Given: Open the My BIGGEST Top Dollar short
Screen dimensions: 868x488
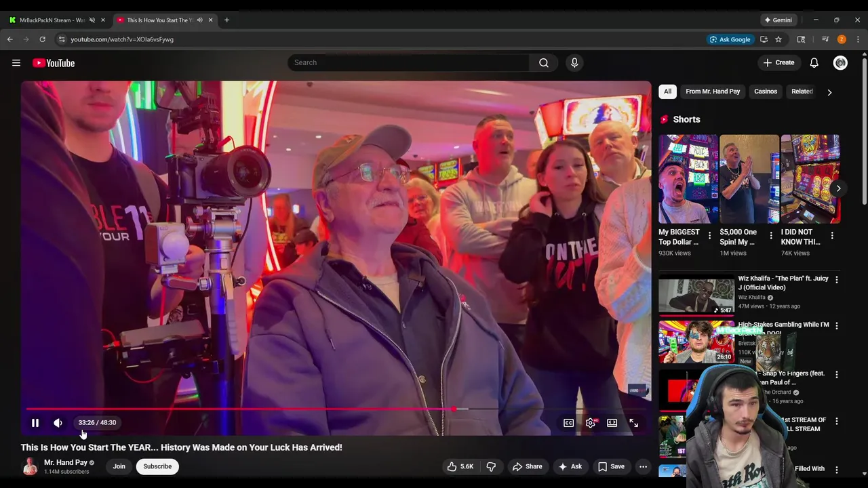Looking at the screenshot, I should tap(688, 179).
